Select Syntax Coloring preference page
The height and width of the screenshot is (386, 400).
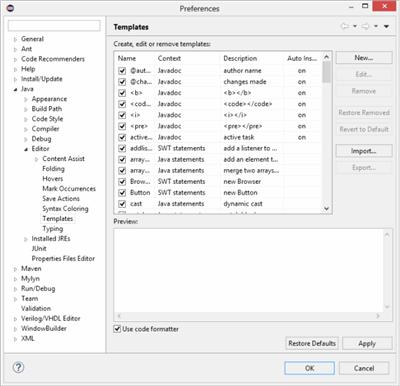[65, 209]
